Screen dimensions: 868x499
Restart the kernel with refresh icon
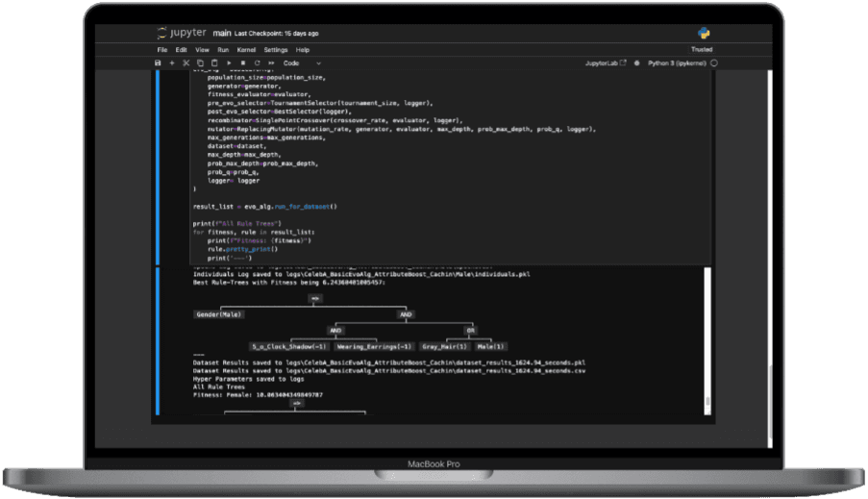click(x=257, y=62)
